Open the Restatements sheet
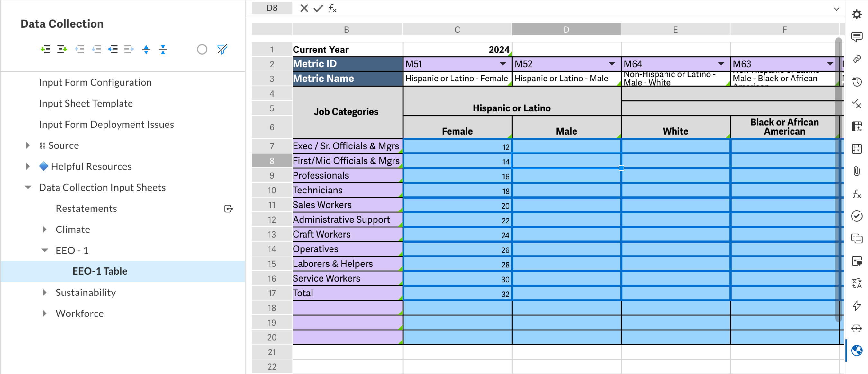Viewport: 868px width, 374px height. 86,209
